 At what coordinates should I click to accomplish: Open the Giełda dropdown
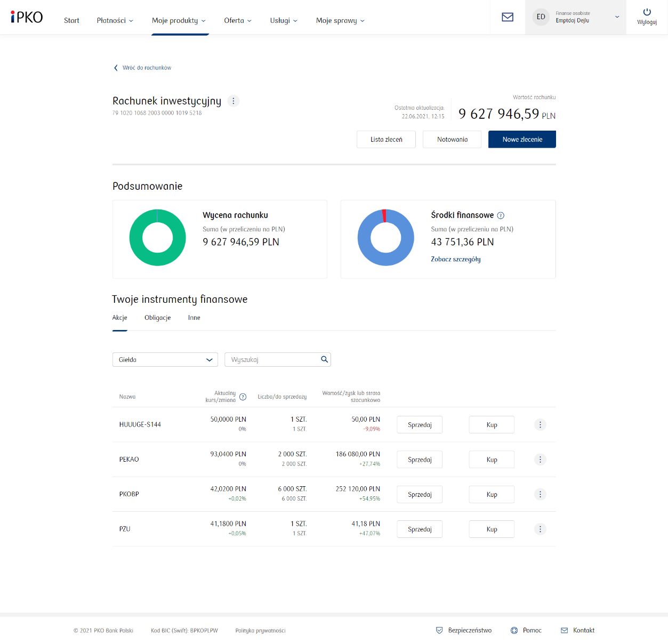pos(165,359)
